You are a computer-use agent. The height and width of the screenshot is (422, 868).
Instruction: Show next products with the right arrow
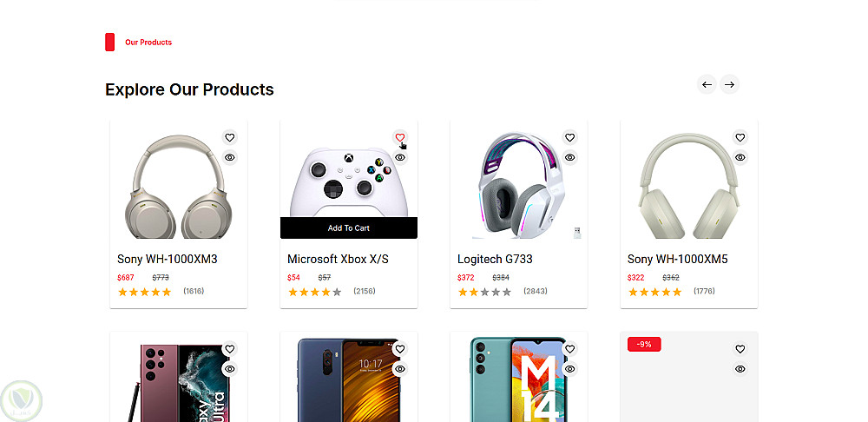[x=729, y=84]
